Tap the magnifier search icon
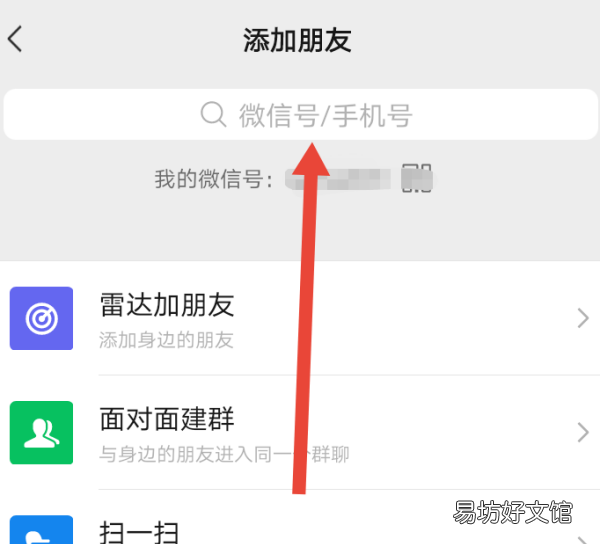This screenshot has width=600, height=544. pos(213,114)
